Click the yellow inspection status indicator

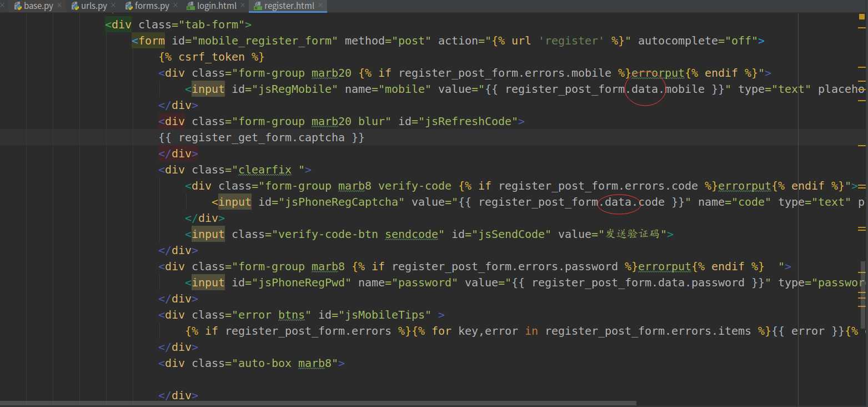click(862, 17)
